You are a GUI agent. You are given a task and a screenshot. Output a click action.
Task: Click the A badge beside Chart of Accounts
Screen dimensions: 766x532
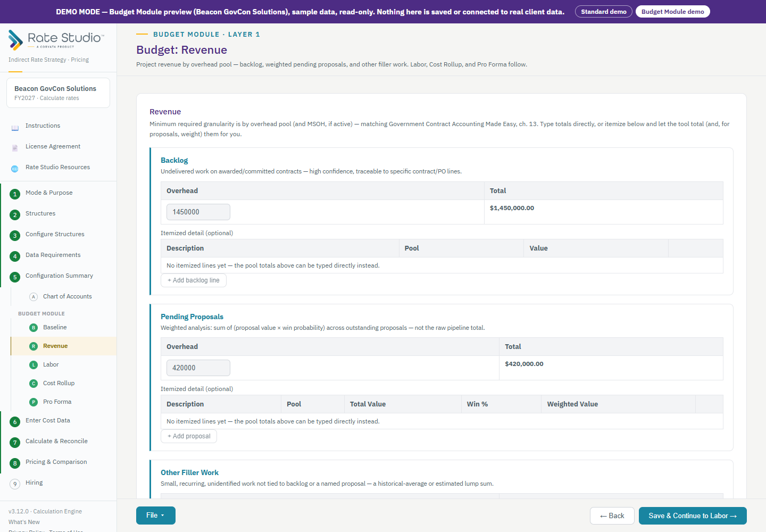click(x=34, y=297)
